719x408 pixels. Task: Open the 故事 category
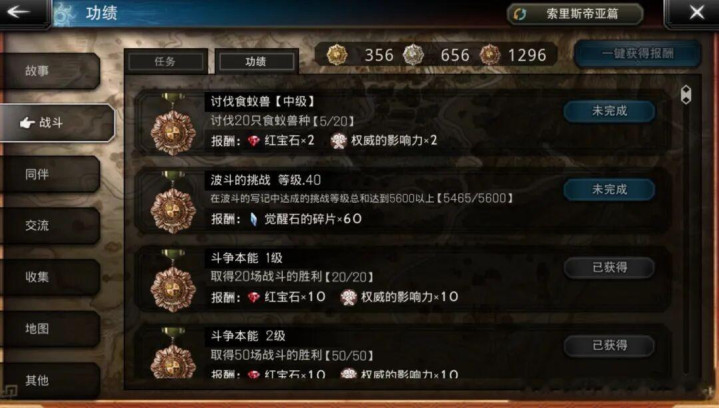[50, 71]
